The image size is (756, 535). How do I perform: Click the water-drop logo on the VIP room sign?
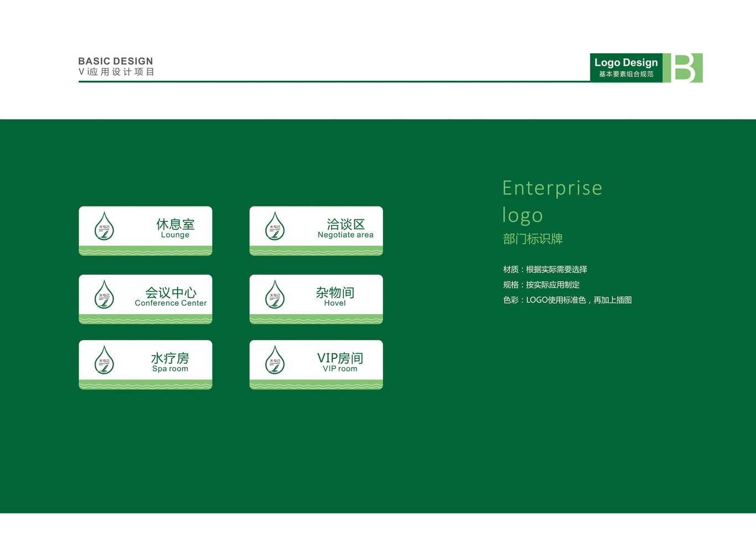pos(275,360)
